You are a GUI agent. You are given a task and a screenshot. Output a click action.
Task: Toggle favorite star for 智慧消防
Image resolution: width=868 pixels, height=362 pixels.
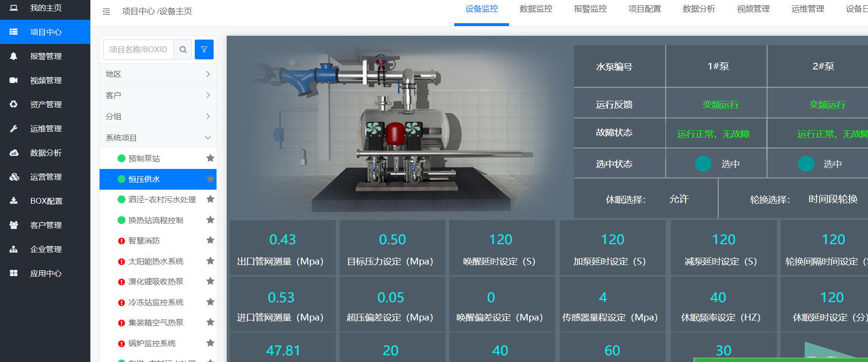tap(210, 240)
